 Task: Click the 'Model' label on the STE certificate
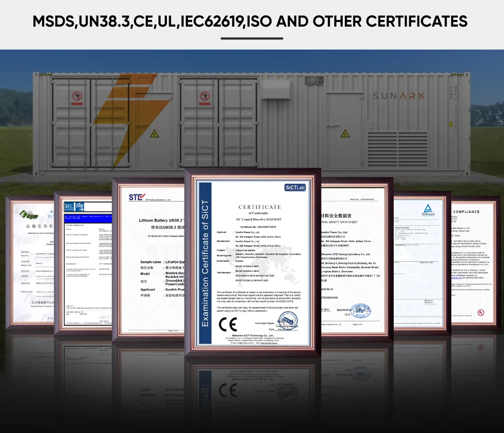point(145,274)
